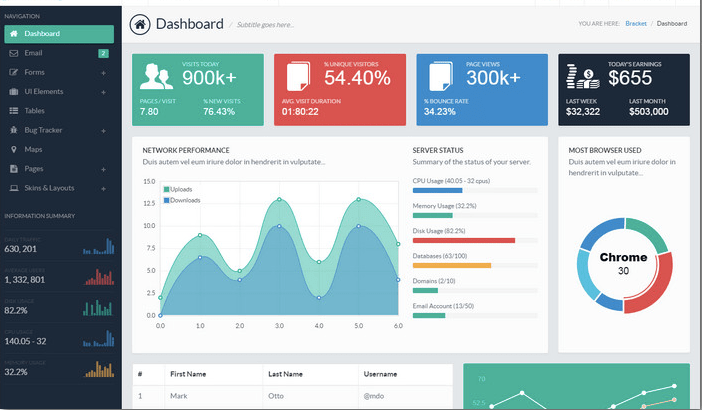Click the Last Month $503,000 value

(x=648, y=111)
